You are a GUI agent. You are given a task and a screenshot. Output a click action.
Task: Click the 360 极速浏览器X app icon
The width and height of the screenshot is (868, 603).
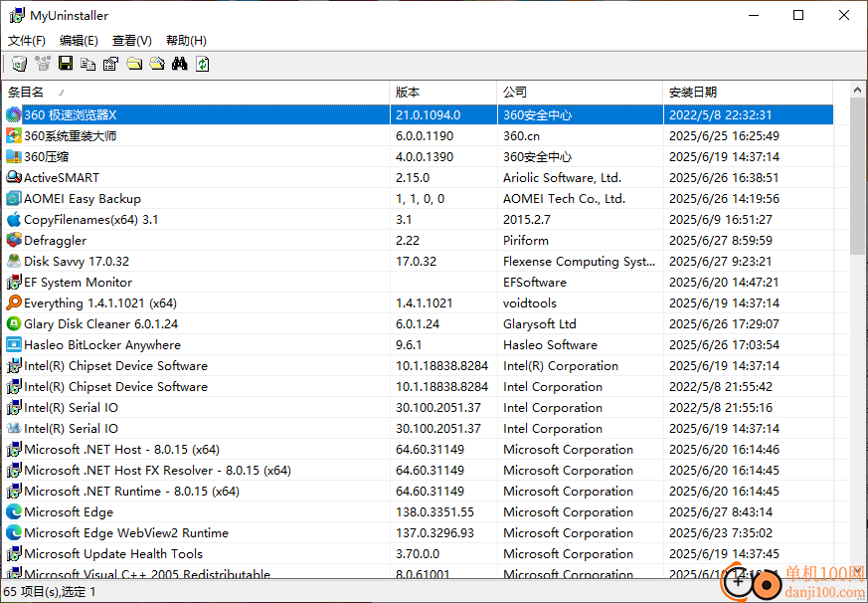[x=13, y=114]
